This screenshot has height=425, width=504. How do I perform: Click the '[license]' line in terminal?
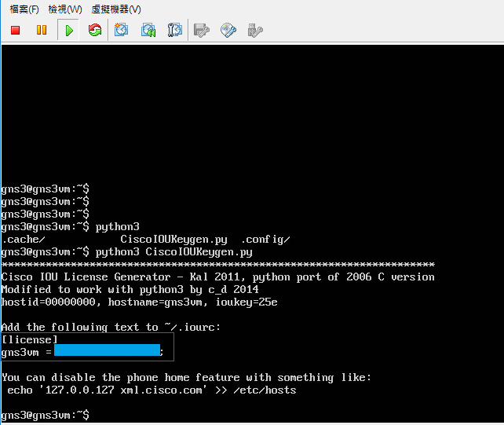(30, 339)
